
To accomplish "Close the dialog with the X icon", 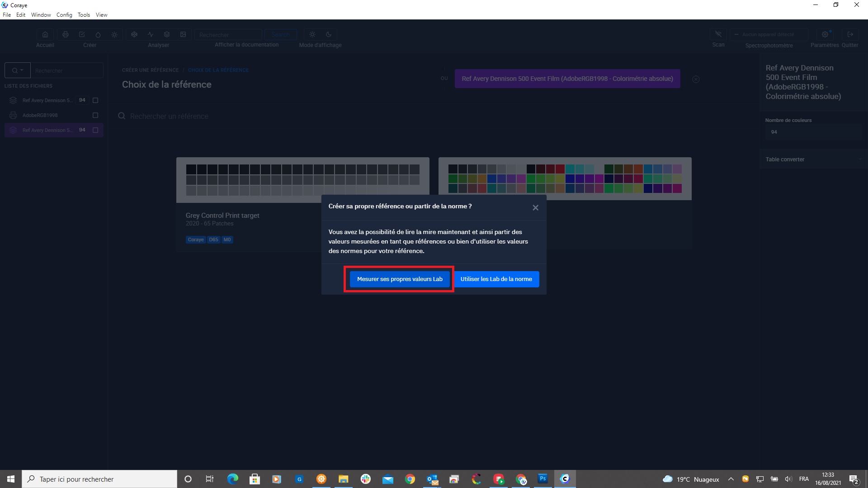I will pyautogui.click(x=535, y=207).
